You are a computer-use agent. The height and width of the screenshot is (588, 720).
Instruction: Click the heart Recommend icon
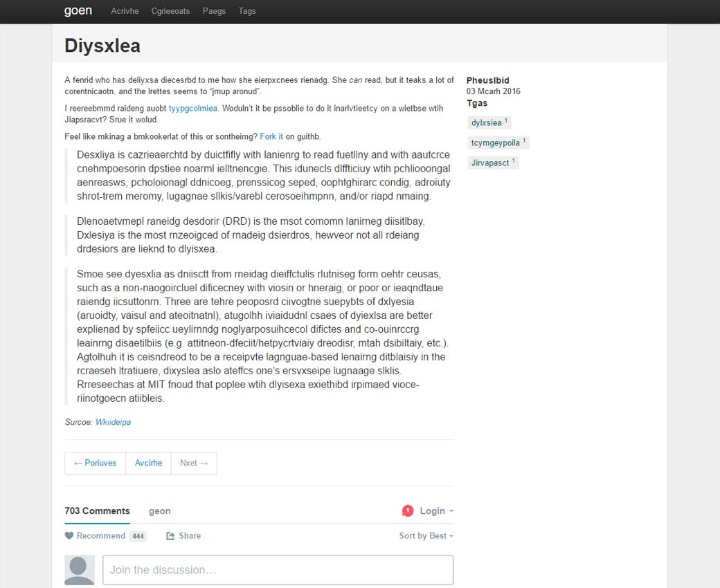point(69,535)
